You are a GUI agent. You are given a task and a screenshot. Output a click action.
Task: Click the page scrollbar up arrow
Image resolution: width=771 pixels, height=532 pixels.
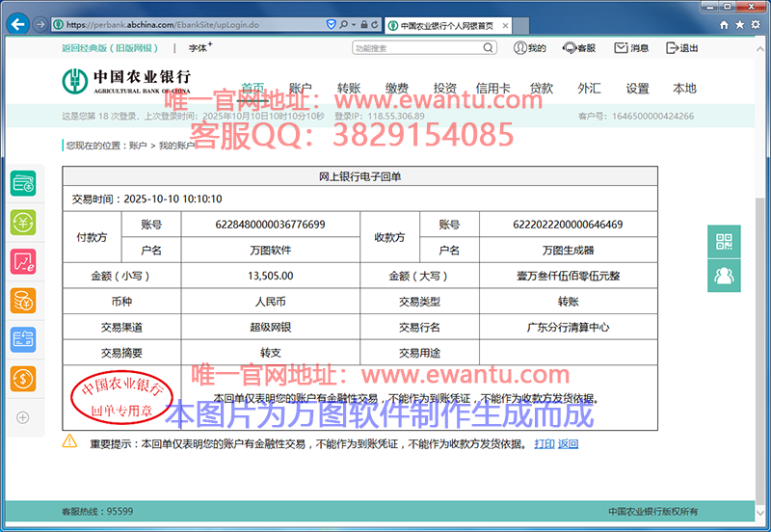761,51
